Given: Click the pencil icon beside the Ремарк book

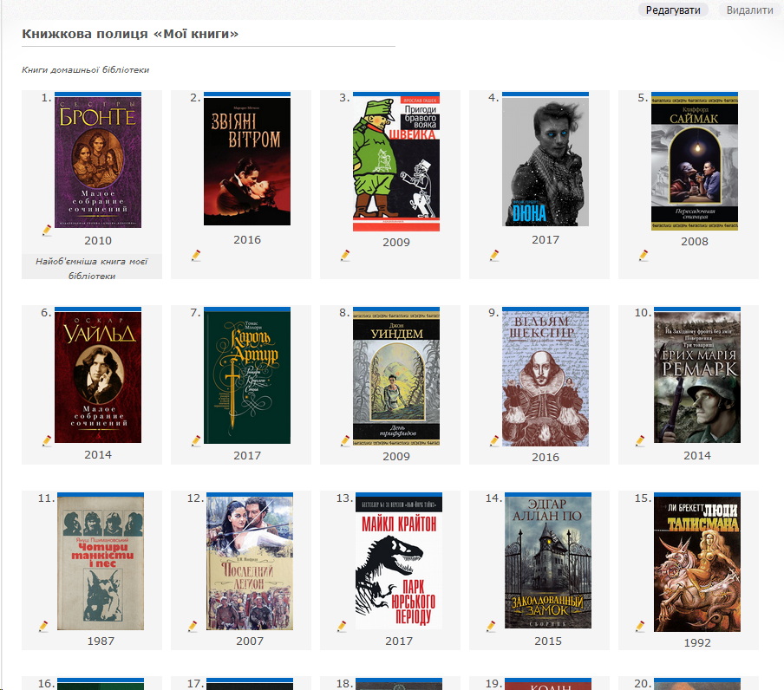Looking at the screenshot, I should tap(640, 440).
